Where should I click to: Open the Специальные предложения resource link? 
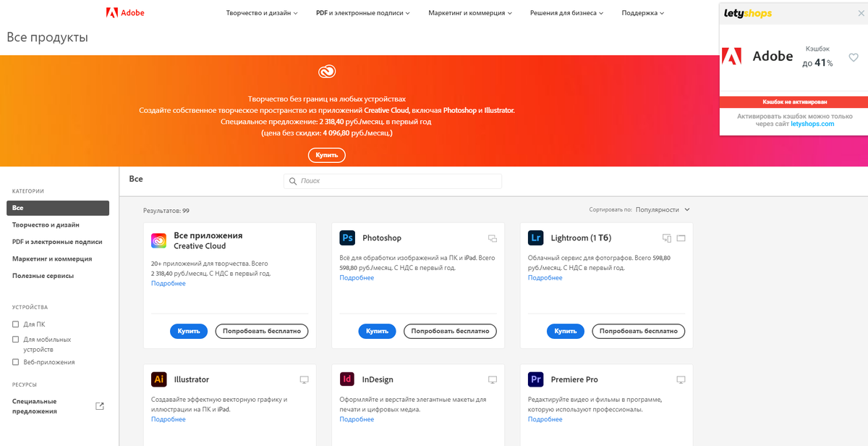pyautogui.click(x=34, y=406)
